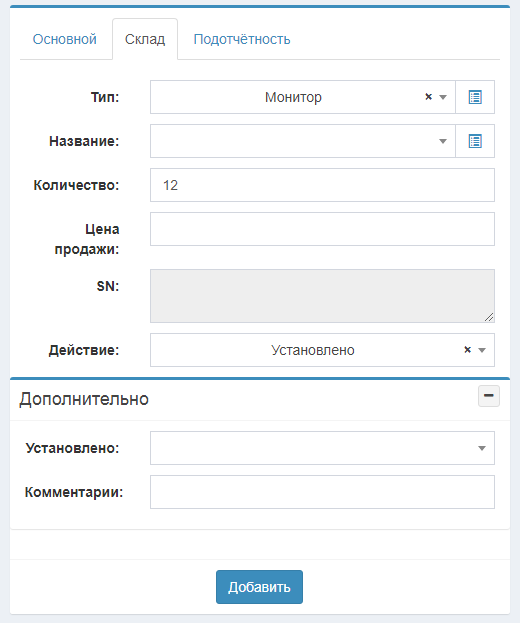Image resolution: width=520 pixels, height=623 pixels.
Task: Select the Склад tab
Action: tap(145, 39)
